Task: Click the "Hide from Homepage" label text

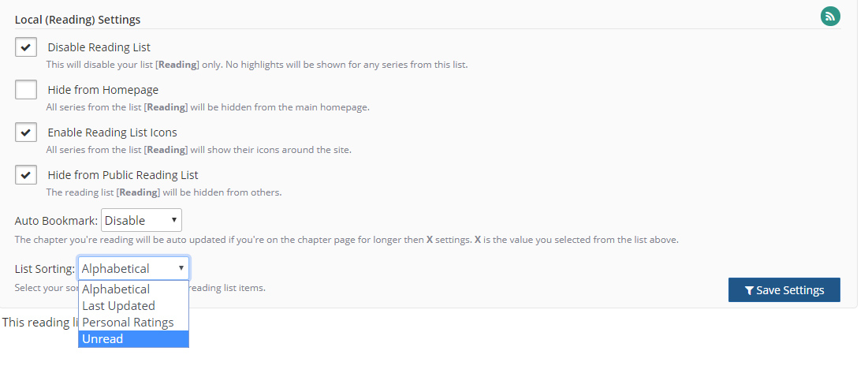Action: pyautogui.click(x=102, y=90)
